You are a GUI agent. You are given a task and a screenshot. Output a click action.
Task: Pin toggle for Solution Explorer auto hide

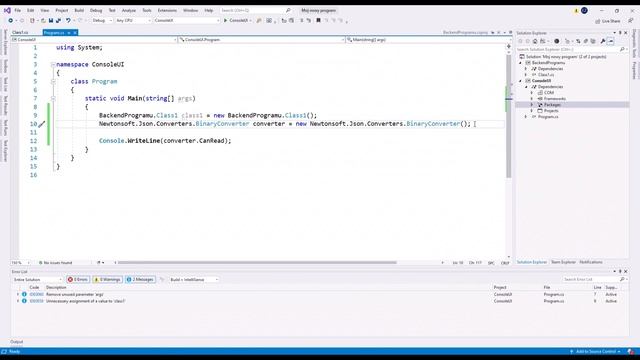click(x=620, y=33)
